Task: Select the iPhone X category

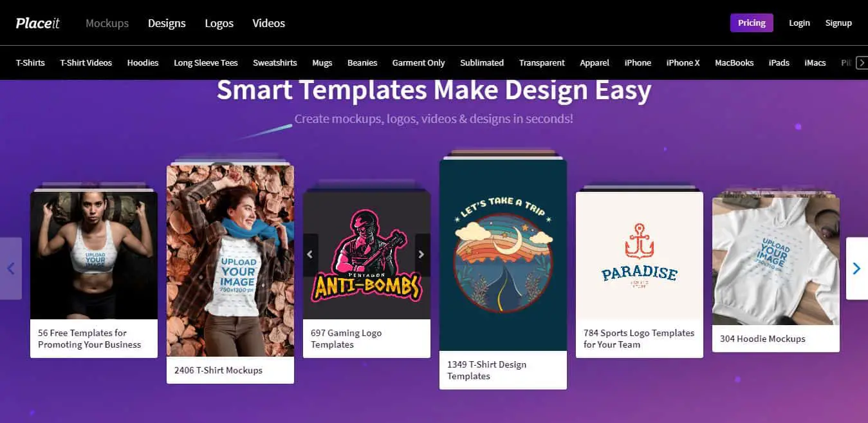Action: point(683,62)
